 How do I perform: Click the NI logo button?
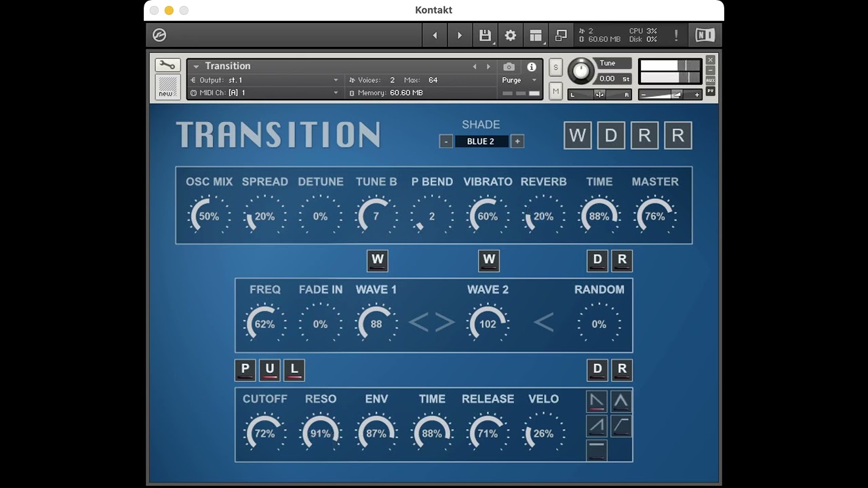click(x=705, y=35)
